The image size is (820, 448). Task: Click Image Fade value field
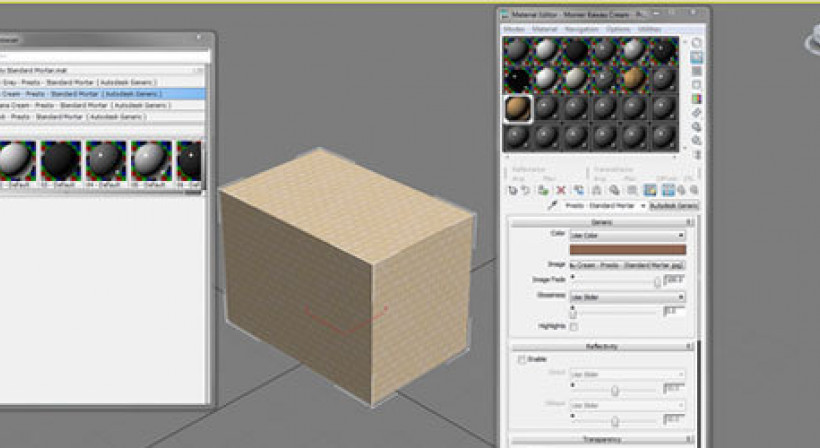click(674, 280)
